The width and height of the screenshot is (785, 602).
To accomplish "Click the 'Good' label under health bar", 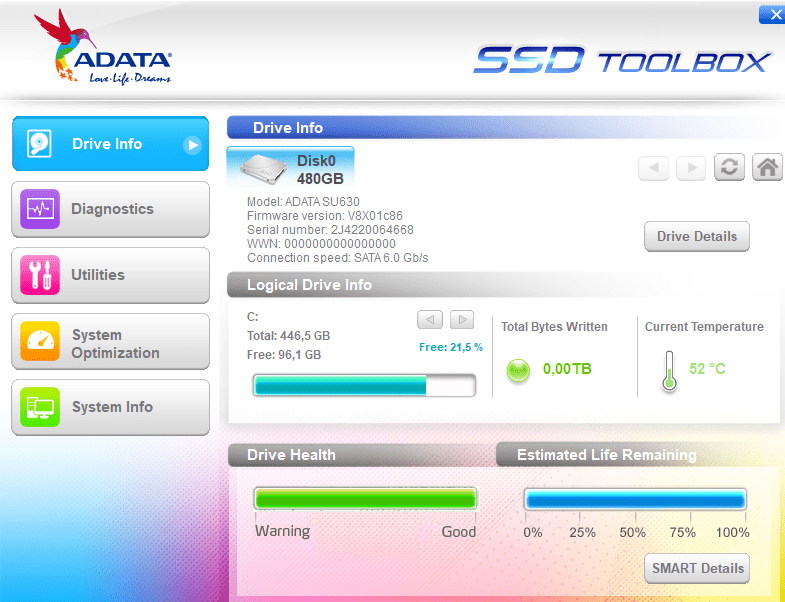I will point(459,532).
